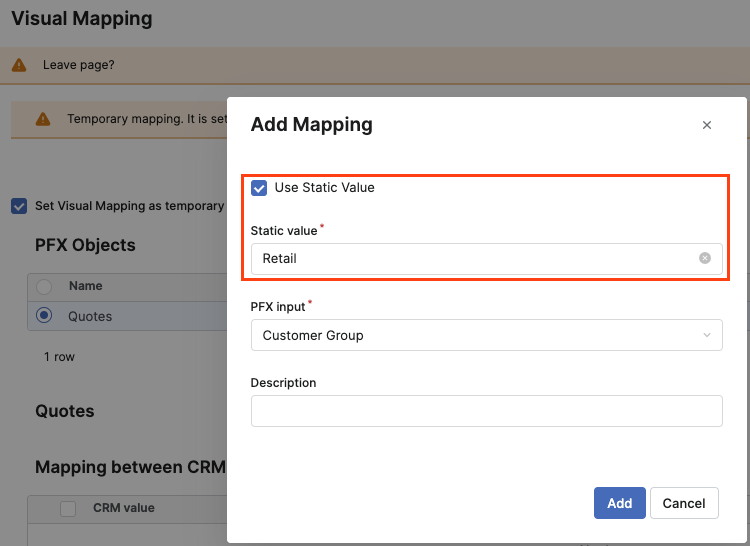750x546 pixels.
Task: Select the Quotes row in PFX Objects
Action: coord(90,316)
